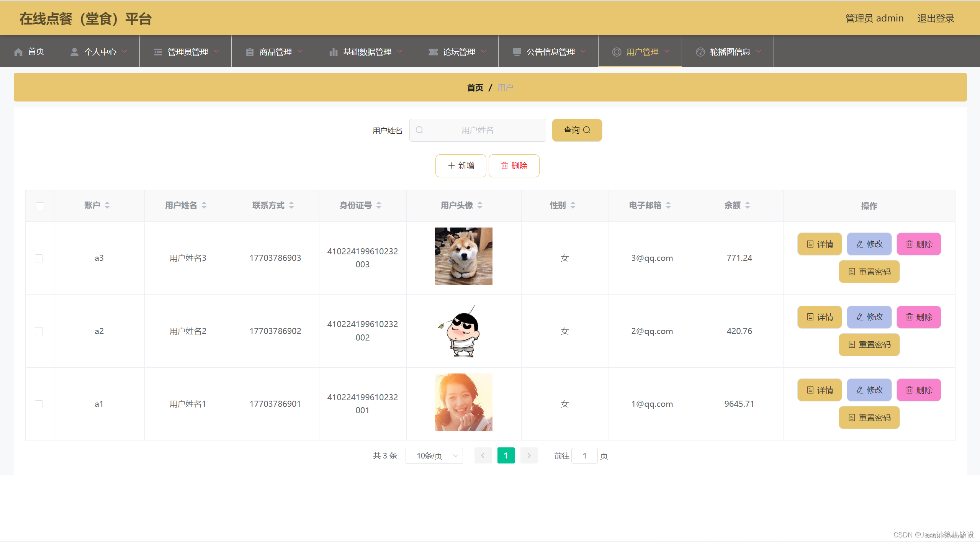Image resolution: width=980 pixels, height=542 pixels.
Task: Tick the checkbox for user a3
Action: (x=39, y=258)
